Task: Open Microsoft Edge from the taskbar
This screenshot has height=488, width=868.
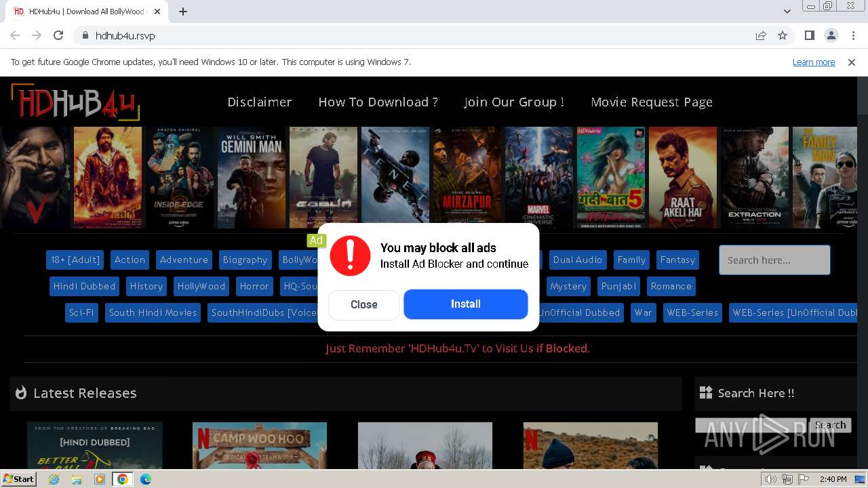Action: click(146, 479)
